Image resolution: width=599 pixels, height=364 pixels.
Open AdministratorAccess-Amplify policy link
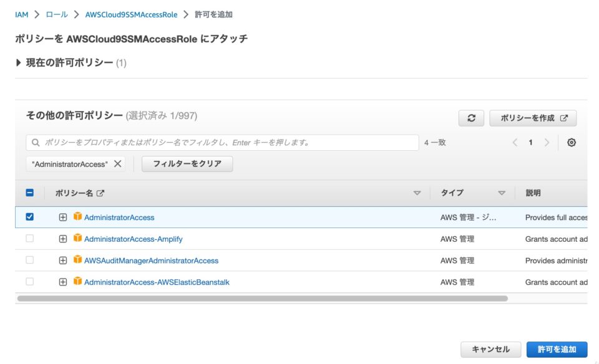point(134,239)
